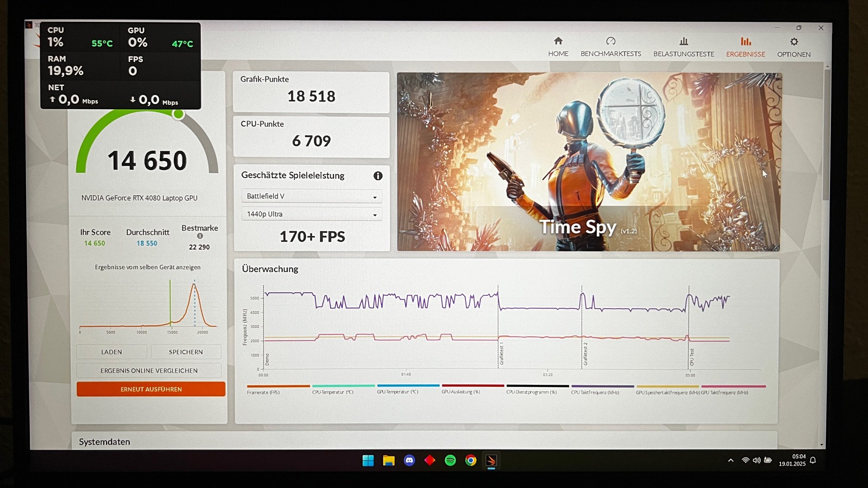Toggle Framerate (FPS) legend in chart
The width and height of the screenshot is (868, 488).
pyautogui.click(x=263, y=392)
